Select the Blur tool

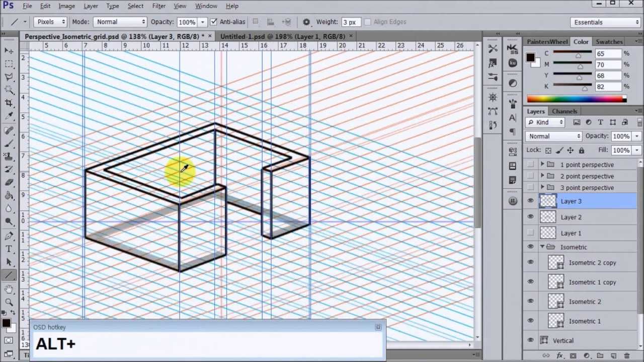pyautogui.click(x=9, y=209)
